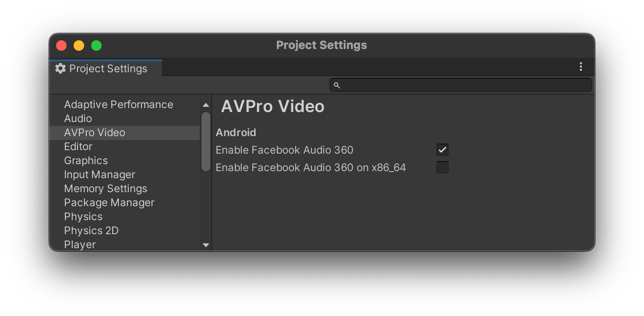The height and width of the screenshot is (316, 644).
Task: Open the Input Manager settings
Action: pyautogui.click(x=99, y=174)
